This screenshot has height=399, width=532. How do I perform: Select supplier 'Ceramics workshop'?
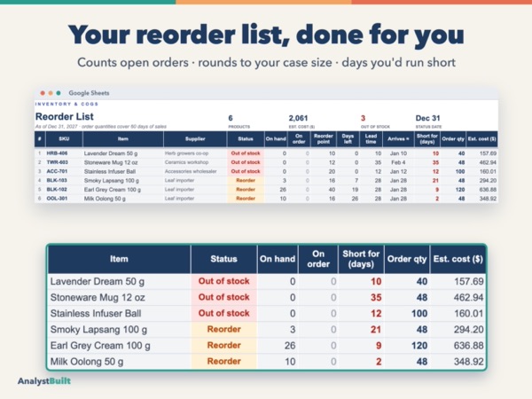tap(186, 162)
